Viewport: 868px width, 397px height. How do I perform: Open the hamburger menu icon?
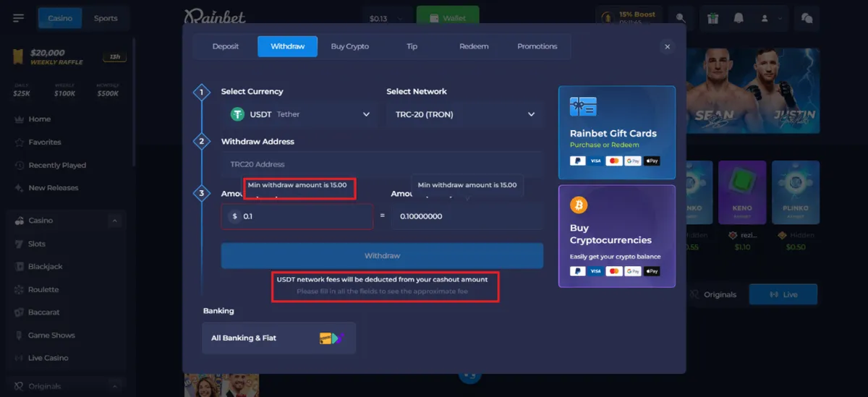19,18
